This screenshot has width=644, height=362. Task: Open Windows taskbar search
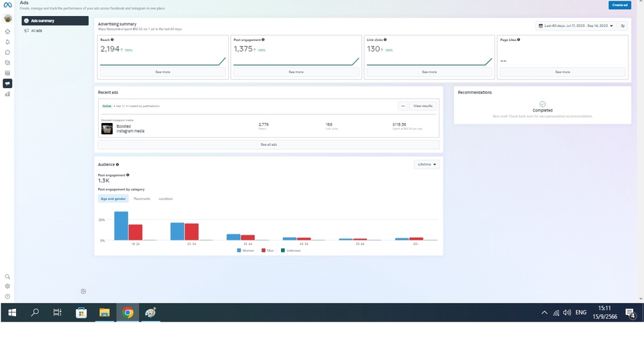click(35, 313)
